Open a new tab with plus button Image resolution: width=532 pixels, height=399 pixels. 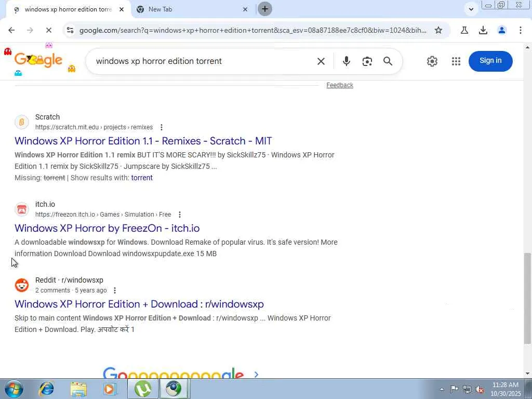(265, 9)
